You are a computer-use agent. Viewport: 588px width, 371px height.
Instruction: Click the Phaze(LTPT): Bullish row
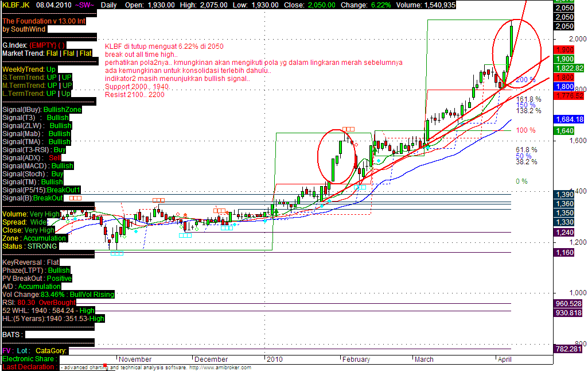point(36,270)
